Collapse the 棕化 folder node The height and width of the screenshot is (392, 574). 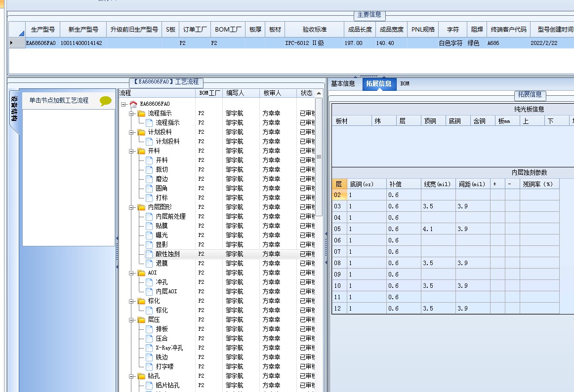131,301
